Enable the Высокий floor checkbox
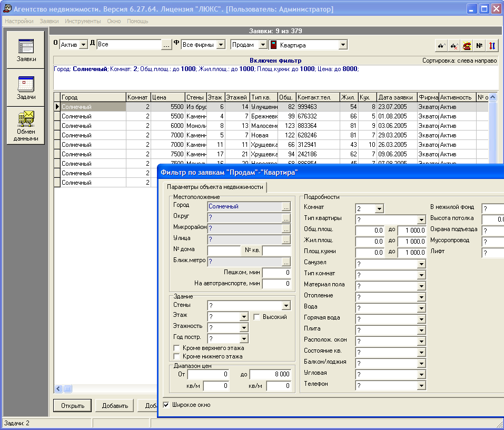The image size is (504, 430). pyautogui.click(x=256, y=317)
